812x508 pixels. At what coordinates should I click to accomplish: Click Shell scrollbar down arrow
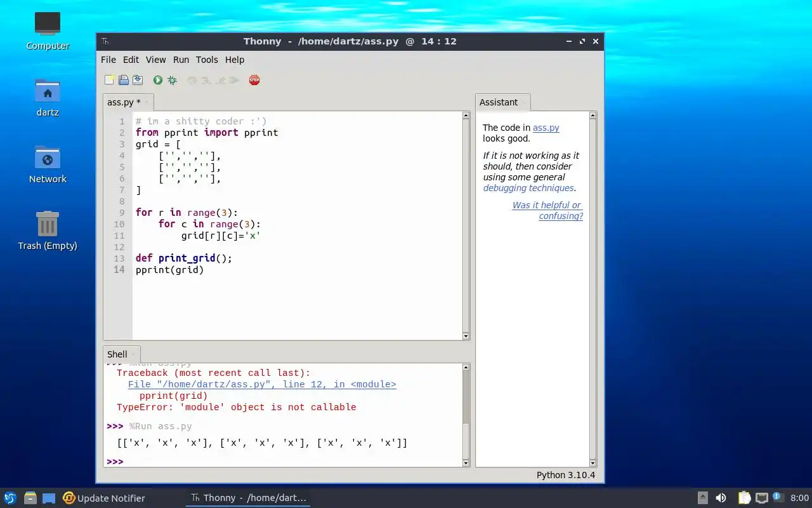(466, 463)
